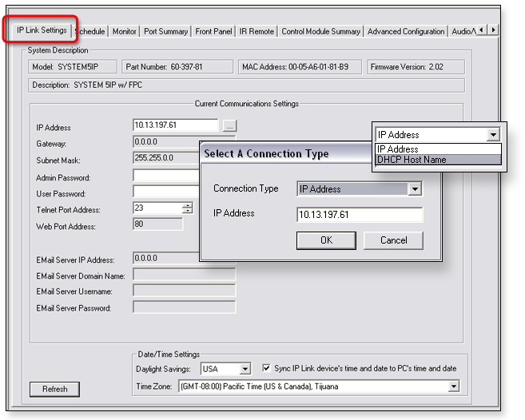Screen dimensions: 525x420
Task: Click the browse (...) button beside IP Address
Action: click(x=229, y=126)
